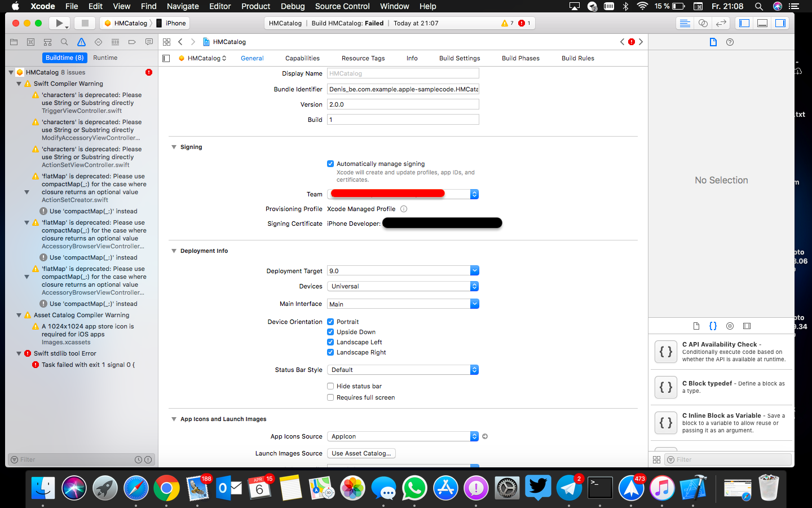812x508 pixels.
Task: Open the Devices Universal dropdown
Action: click(x=403, y=286)
